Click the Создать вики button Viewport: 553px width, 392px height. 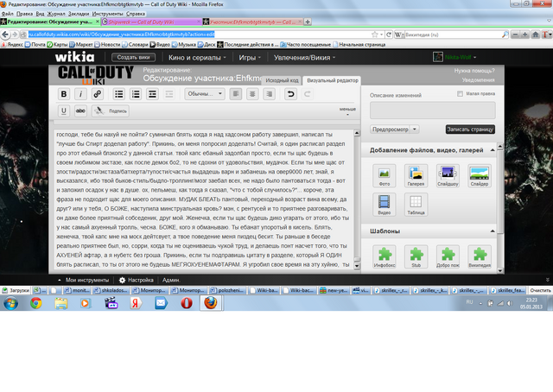click(x=133, y=58)
